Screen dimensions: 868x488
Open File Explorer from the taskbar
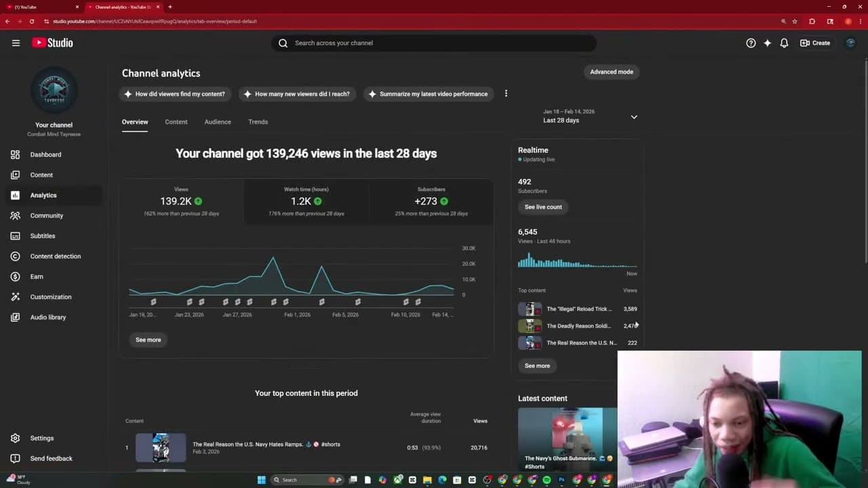[x=427, y=480]
